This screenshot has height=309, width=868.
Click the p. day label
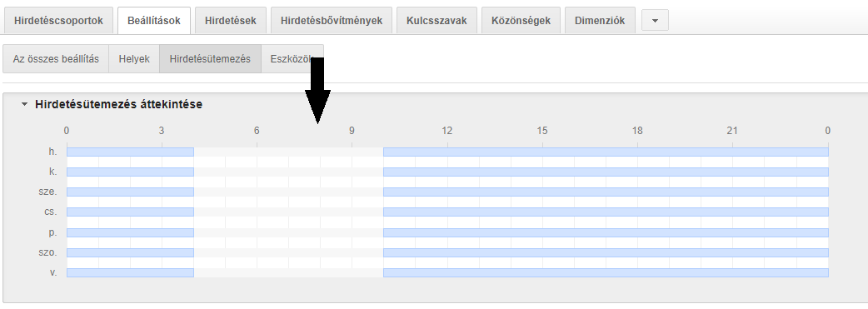(x=53, y=232)
